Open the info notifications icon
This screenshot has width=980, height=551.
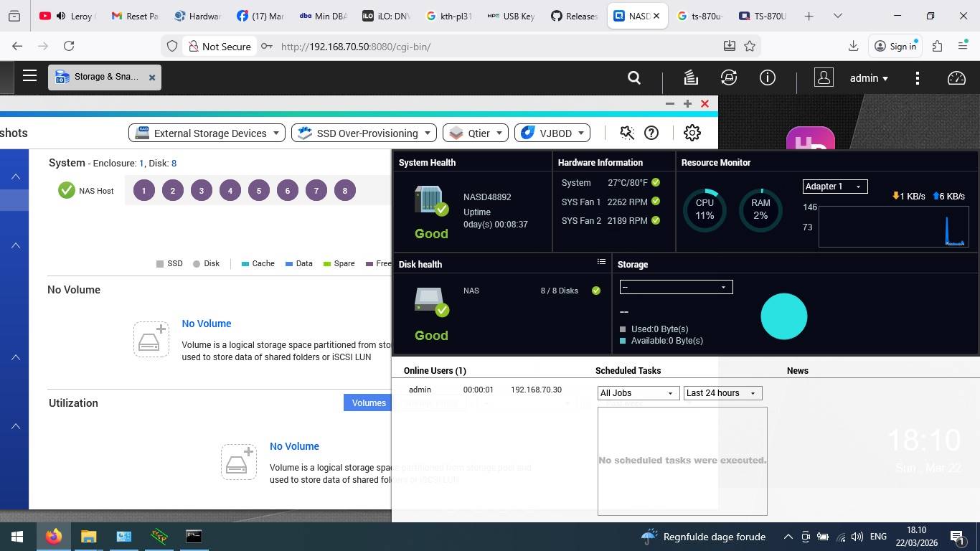click(768, 77)
